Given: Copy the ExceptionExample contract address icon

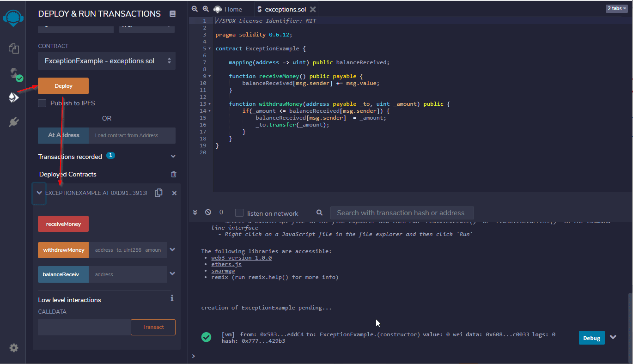Looking at the screenshot, I should (x=158, y=193).
